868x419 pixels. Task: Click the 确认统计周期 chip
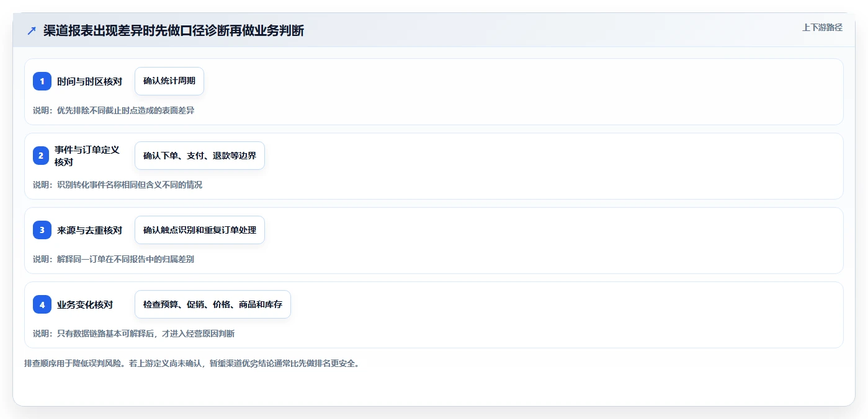tap(169, 81)
